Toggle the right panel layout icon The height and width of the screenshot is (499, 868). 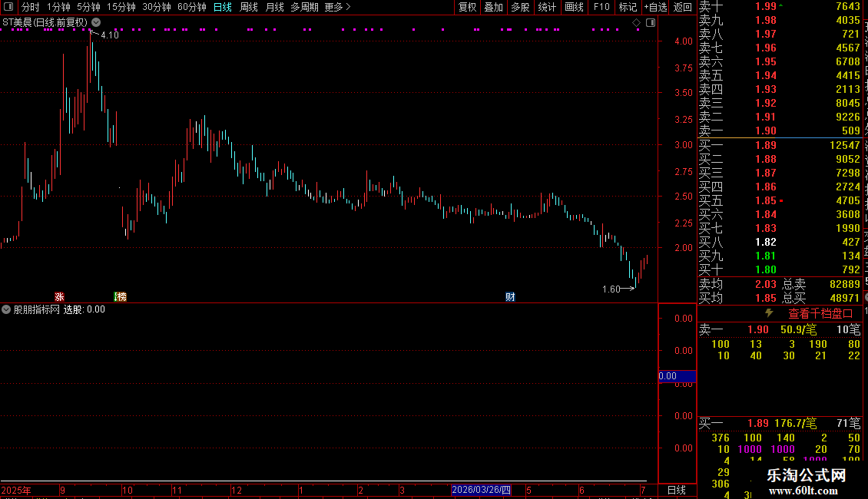pyautogui.click(x=651, y=23)
